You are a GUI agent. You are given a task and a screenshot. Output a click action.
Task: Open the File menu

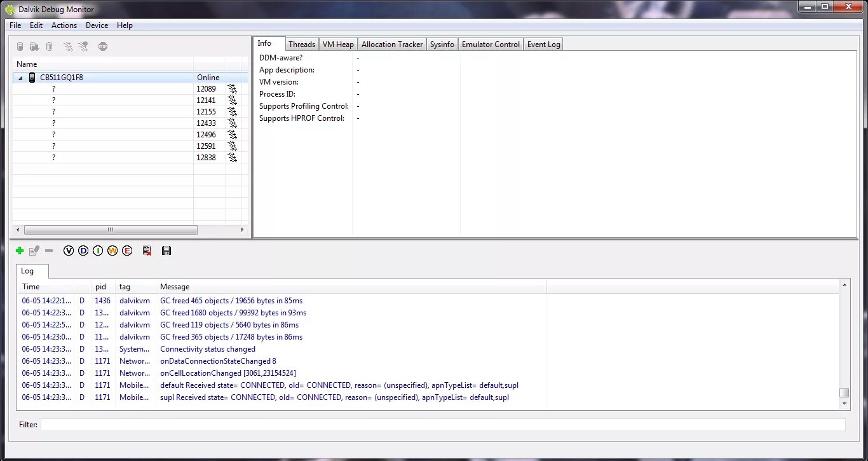coord(15,25)
